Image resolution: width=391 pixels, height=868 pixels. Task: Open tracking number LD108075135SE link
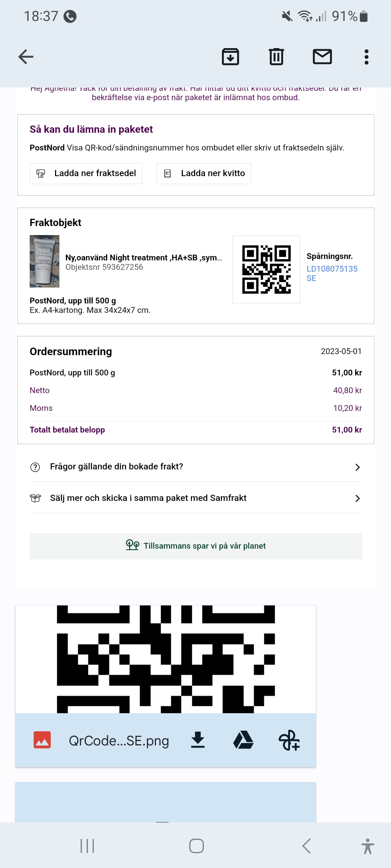332,273
